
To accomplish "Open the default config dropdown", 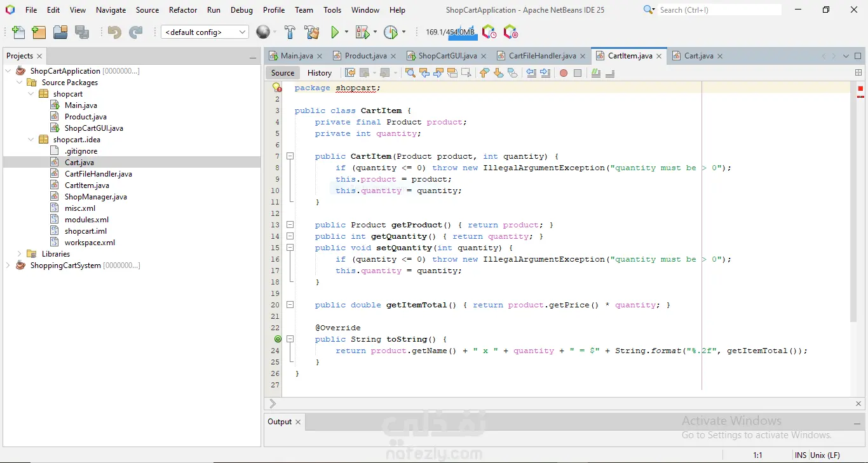I will click(x=205, y=32).
